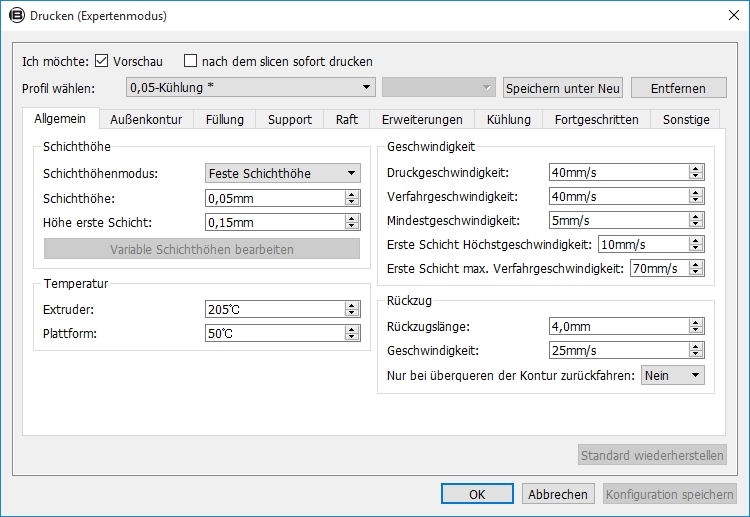Increase Plattform temperature with up arrow
This screenshot has width=750, height=517.
click(352, 329)
